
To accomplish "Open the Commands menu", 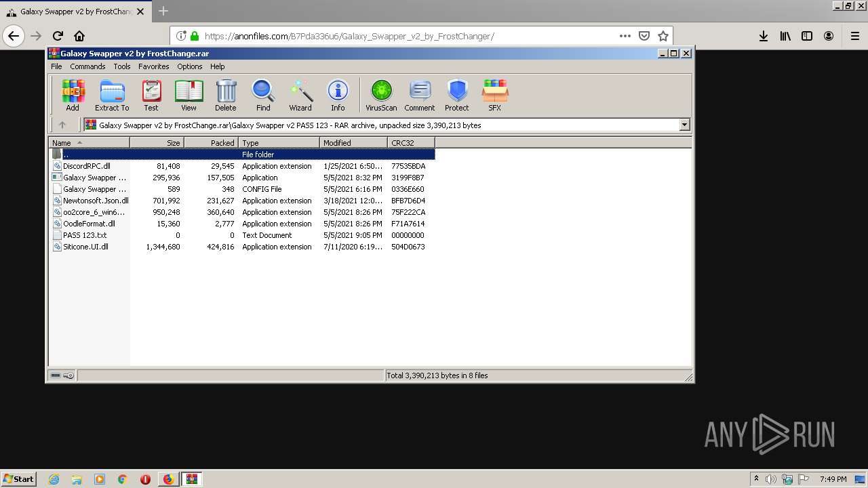I will 87,66.
